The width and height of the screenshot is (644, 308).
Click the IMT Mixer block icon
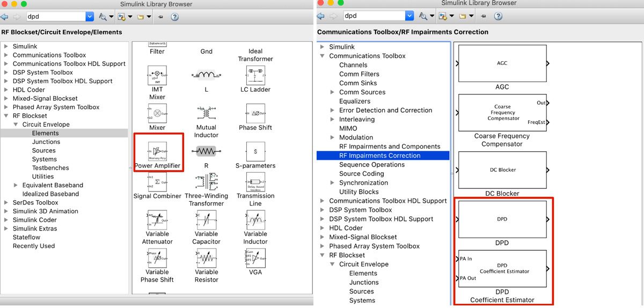click(x=157, y=76)
